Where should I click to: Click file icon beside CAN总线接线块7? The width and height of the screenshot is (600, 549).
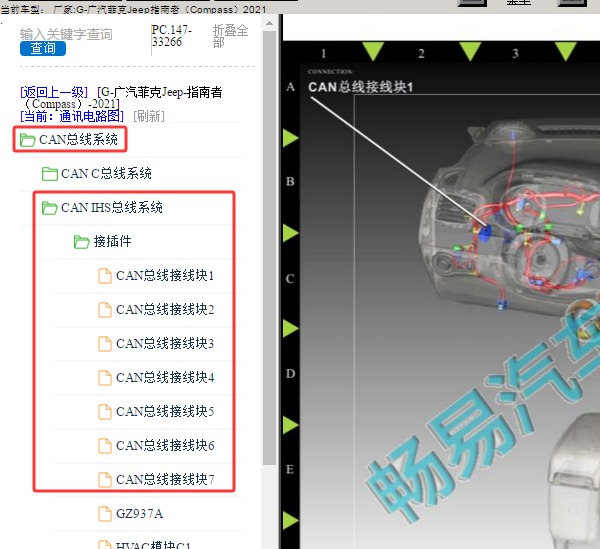pyautogui.click(x=105, y=480)
